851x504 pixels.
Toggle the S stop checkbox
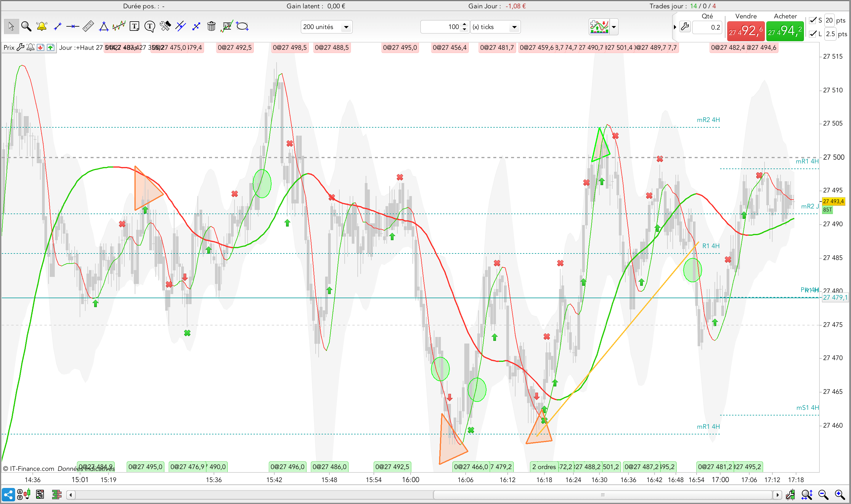(x=813, y=20)
